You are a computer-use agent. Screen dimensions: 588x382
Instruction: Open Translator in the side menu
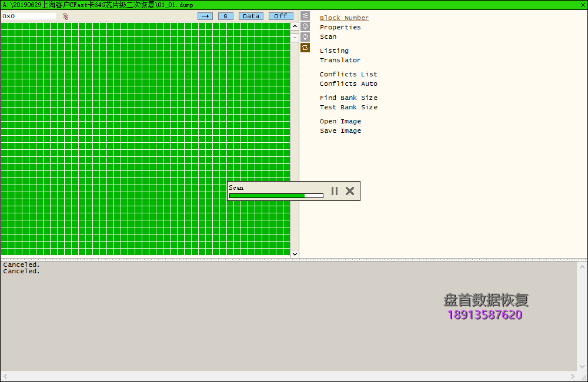340,61
